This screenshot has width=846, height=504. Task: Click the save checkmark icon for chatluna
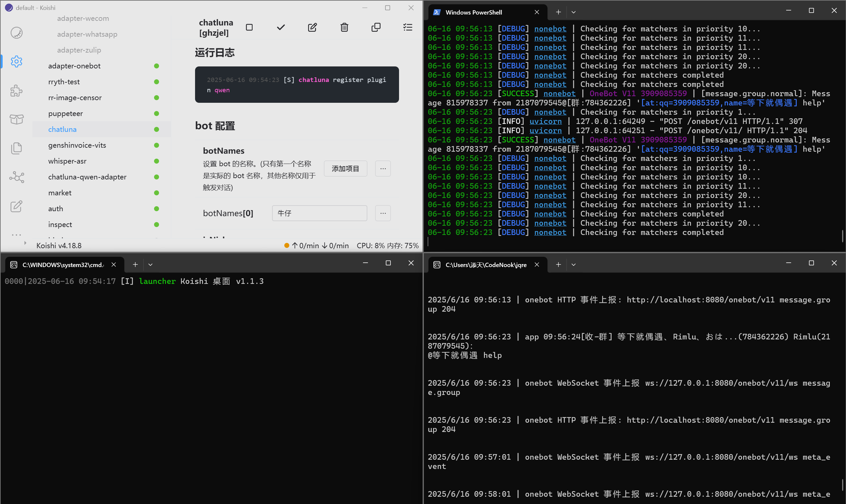click(x=281, y=27)
